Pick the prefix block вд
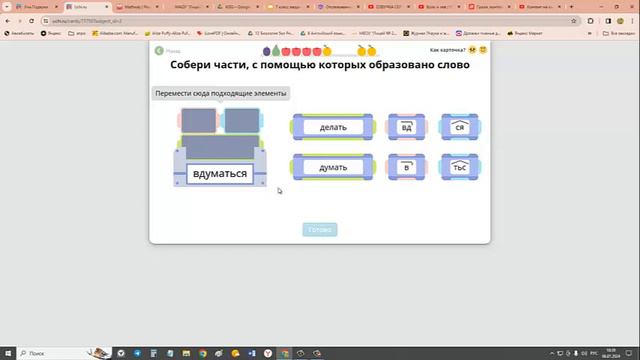The image size is (640, 360). (407, 127)
